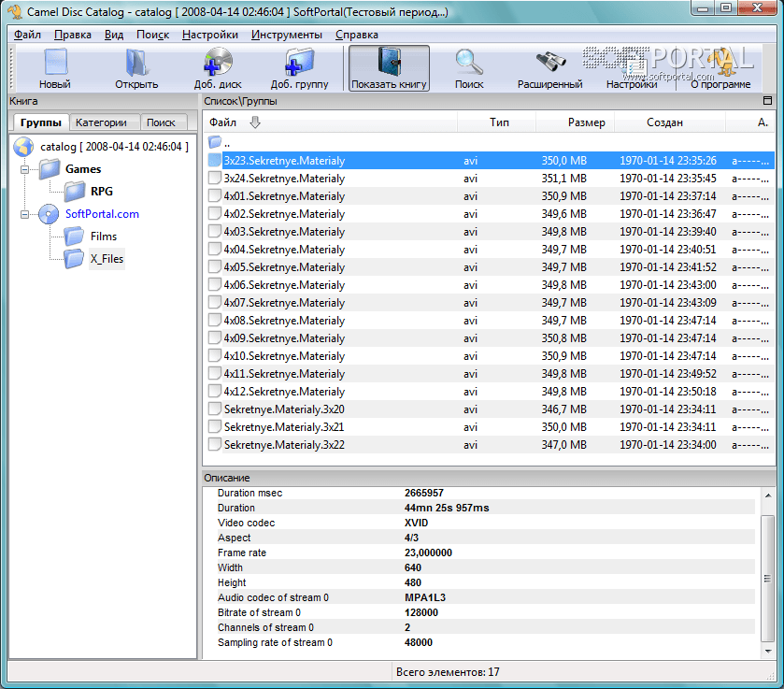The width and height of the screenshot is (784, 689).
Task: Check the box for 3x24.Sekretnye.Materialy
Action: tap(215, 179)
